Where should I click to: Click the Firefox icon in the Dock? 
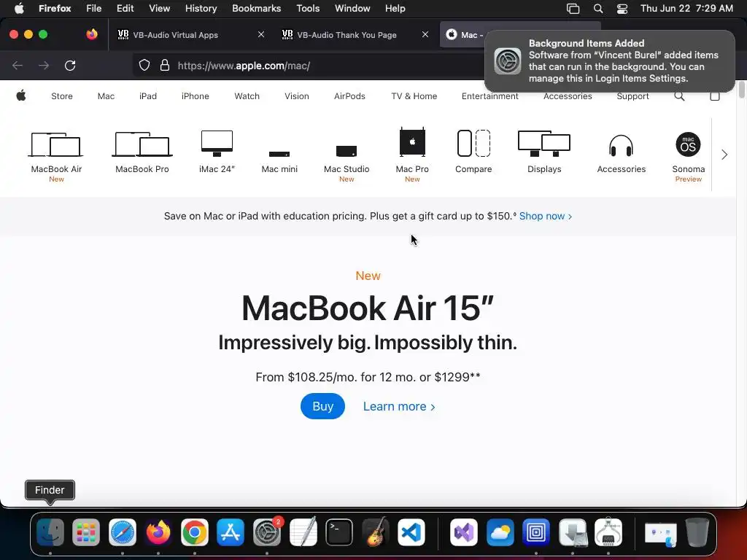[158, 532]
